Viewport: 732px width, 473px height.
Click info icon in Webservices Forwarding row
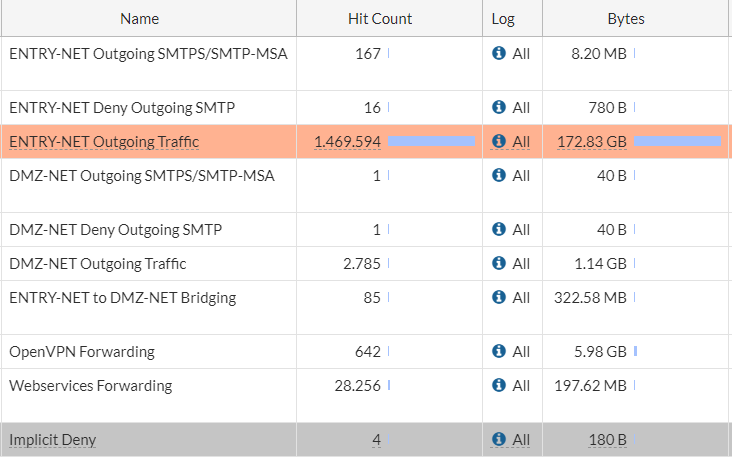tap(499, 386)
